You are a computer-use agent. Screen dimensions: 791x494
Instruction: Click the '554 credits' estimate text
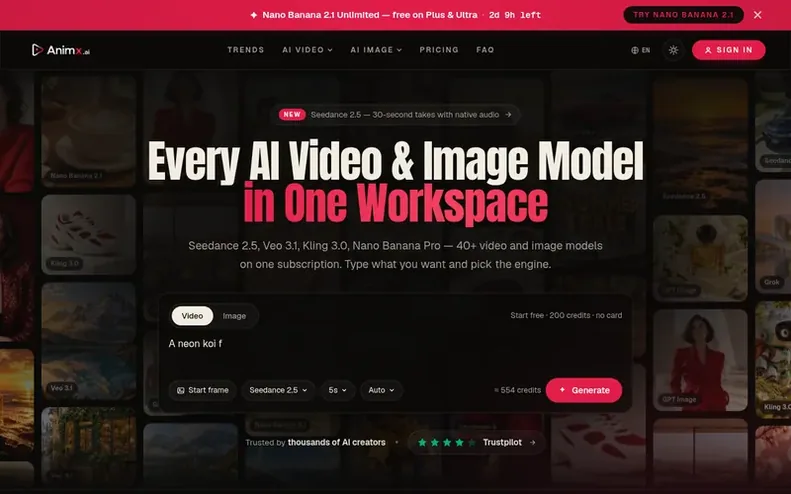click(x=517, y=390)
